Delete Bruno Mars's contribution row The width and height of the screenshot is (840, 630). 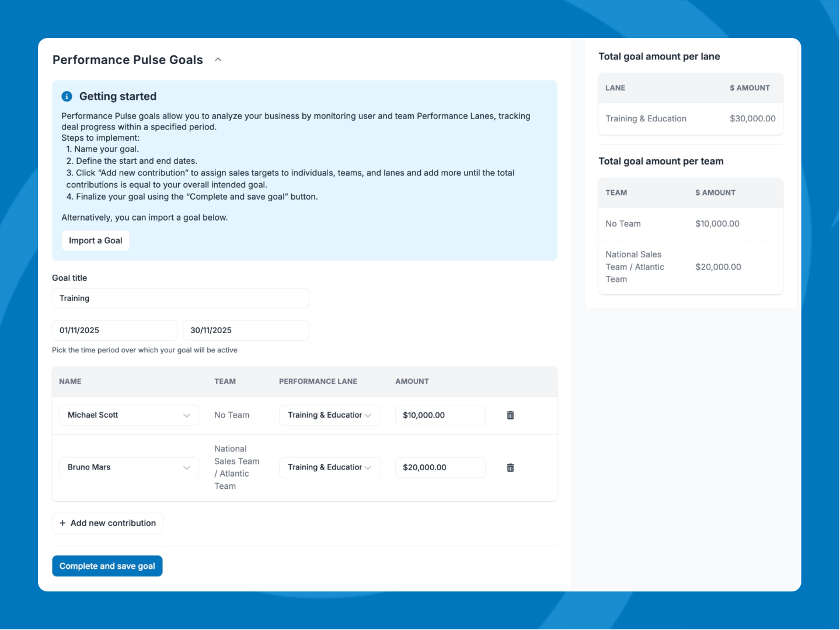[x=510, y=468]
